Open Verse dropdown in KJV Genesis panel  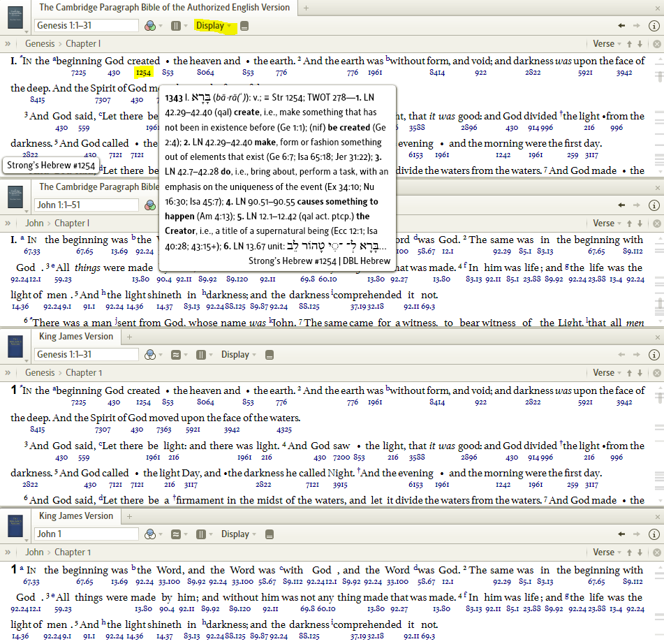click(x=607, y=373)
